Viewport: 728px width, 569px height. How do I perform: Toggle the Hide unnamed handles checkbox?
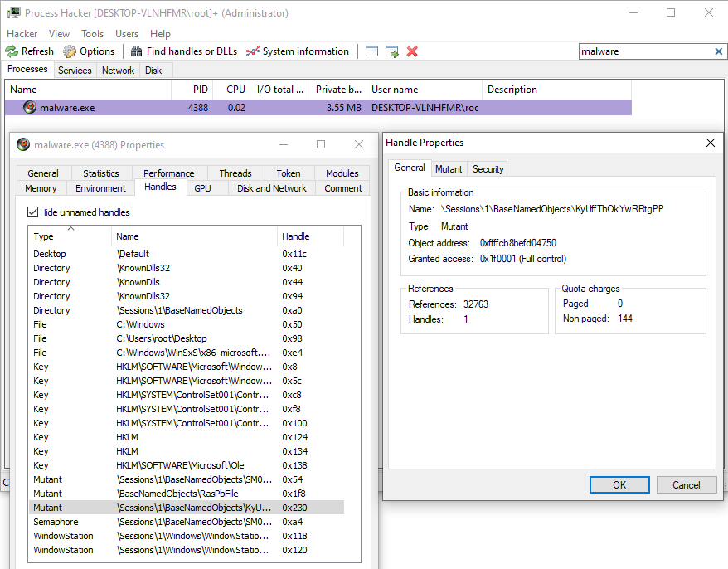[x=33, y=212]
